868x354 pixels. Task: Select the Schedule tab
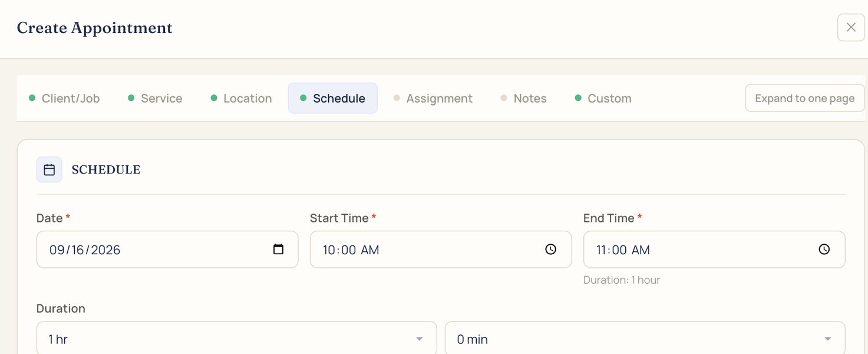332,98
